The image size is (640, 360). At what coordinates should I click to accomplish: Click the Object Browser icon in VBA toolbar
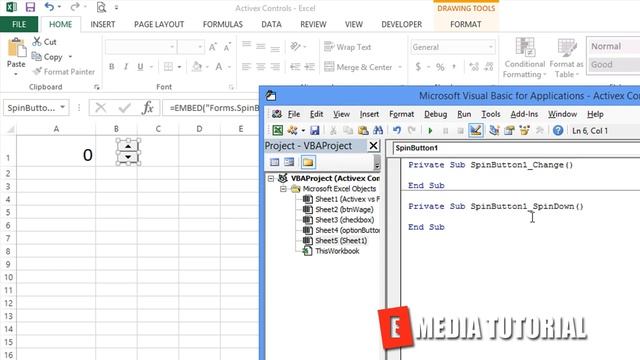coord(524,130)
